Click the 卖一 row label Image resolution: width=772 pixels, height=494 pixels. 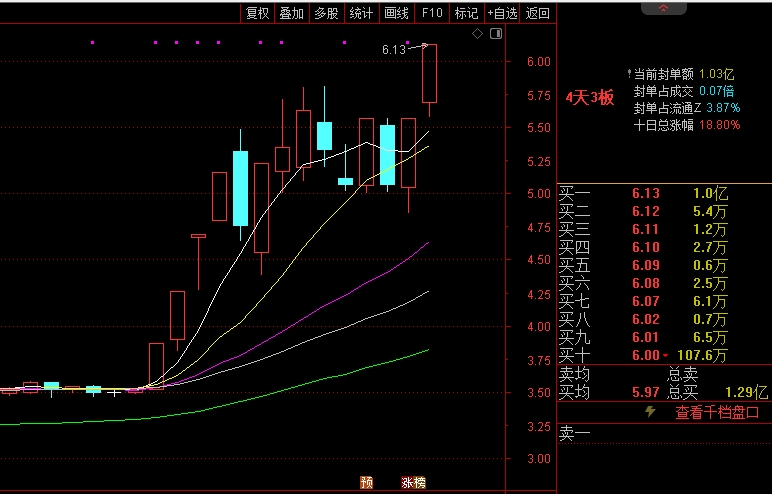(x=574, y=433)
